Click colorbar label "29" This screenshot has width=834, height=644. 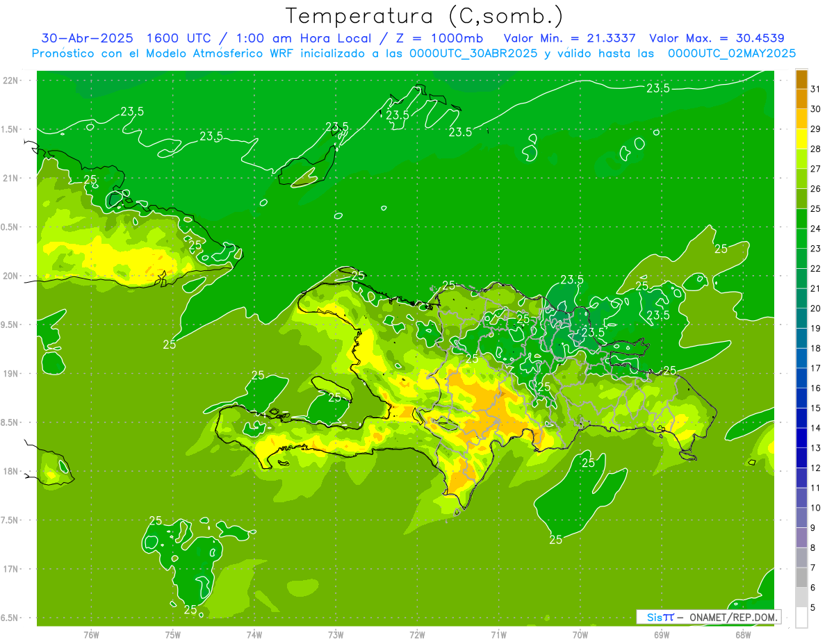(816, 129)
